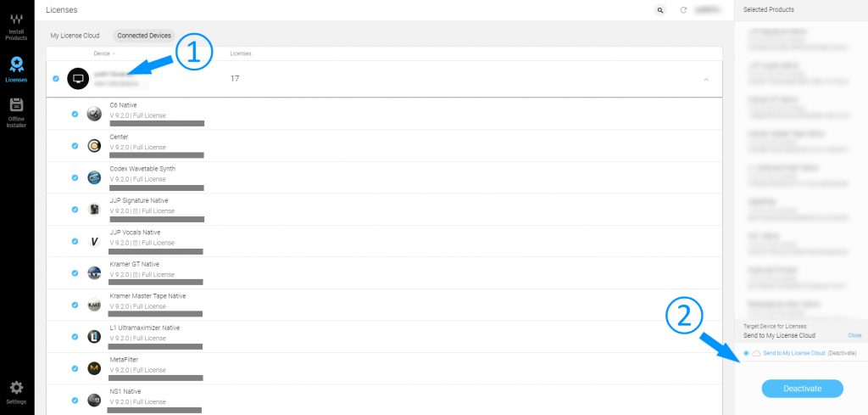The image size is (868, 415).
Task: Sort by the Device column header
Action: 103,53
